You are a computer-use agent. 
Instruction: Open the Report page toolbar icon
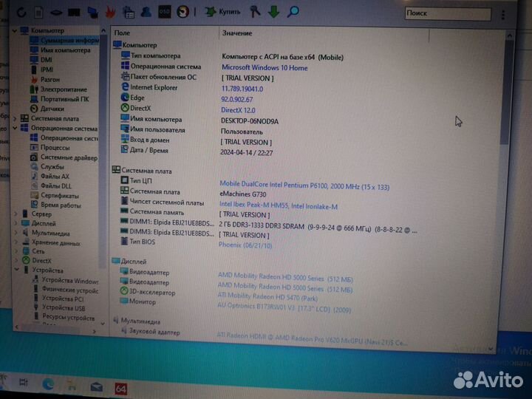point(38,13)
